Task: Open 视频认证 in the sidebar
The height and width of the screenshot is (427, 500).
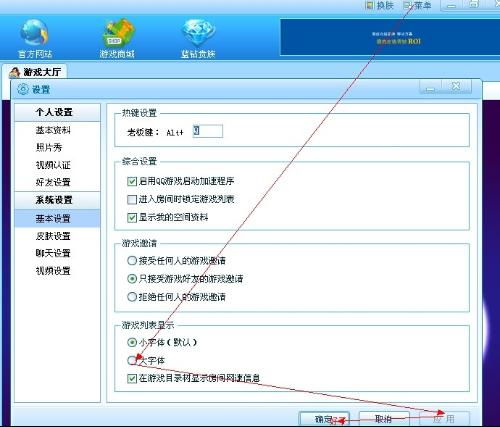Action: coord(53,165)
